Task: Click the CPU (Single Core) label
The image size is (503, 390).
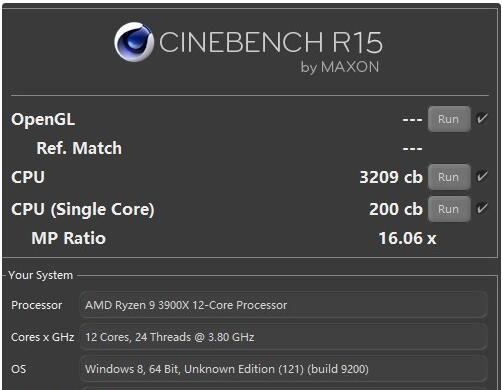Action: 83,210
